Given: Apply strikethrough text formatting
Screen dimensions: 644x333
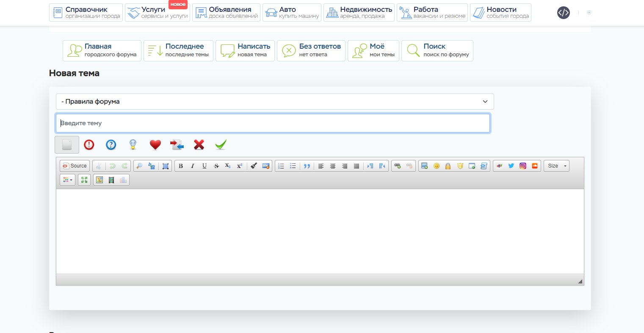Looking at the screenshot, I should [216, 166].
